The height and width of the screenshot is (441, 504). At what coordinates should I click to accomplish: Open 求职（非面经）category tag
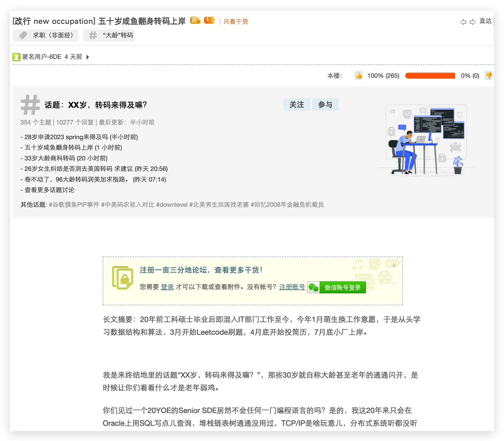tap(46, 35)
